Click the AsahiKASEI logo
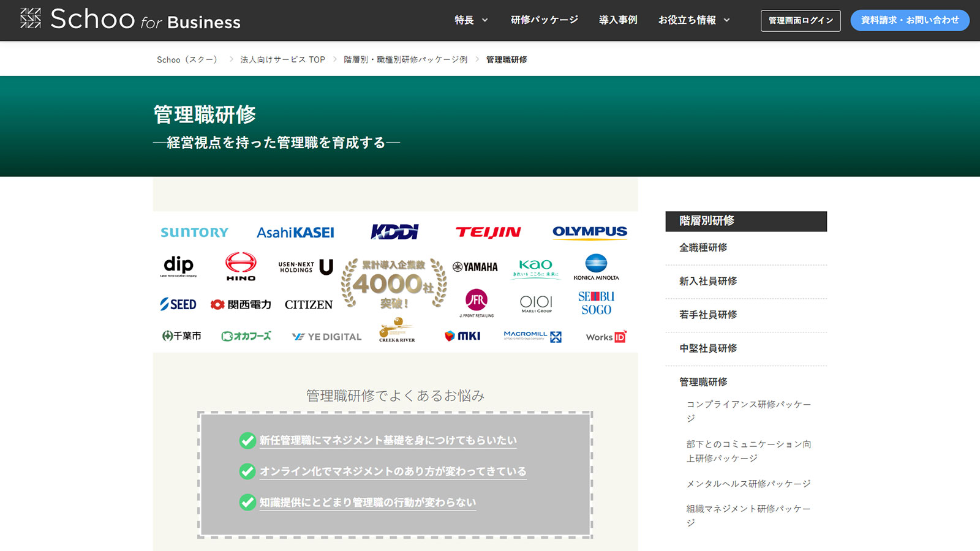Viewport: 980px width, 551px height. 295,233
